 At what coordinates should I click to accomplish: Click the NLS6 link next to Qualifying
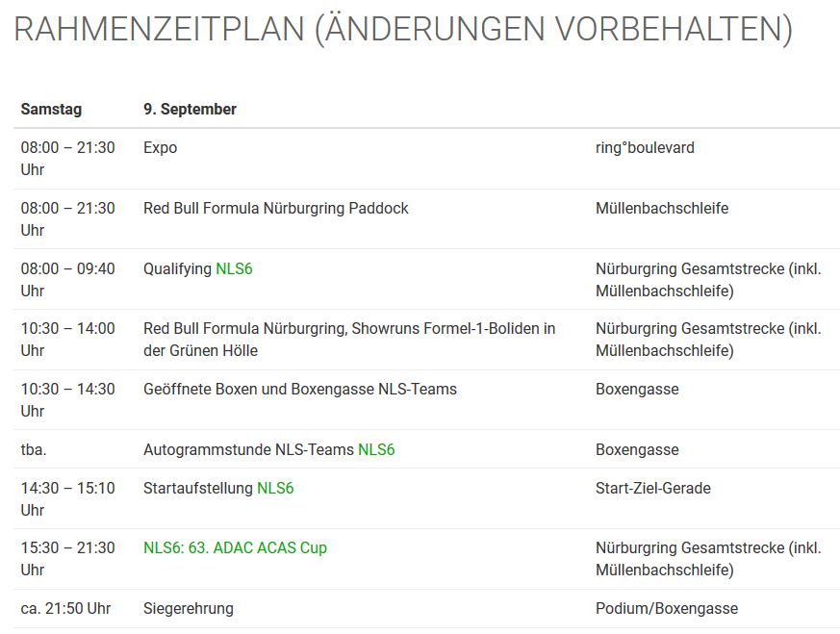[x=234, y=268]
